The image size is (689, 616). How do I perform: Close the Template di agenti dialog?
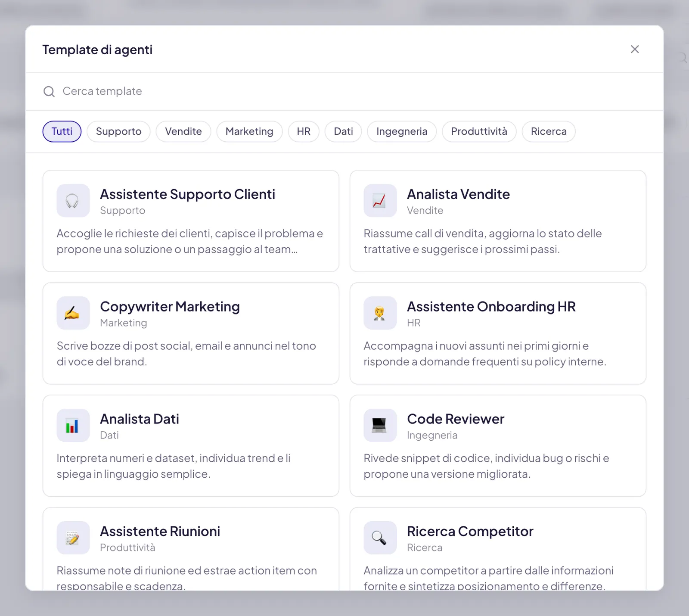(x=635, y=49)
